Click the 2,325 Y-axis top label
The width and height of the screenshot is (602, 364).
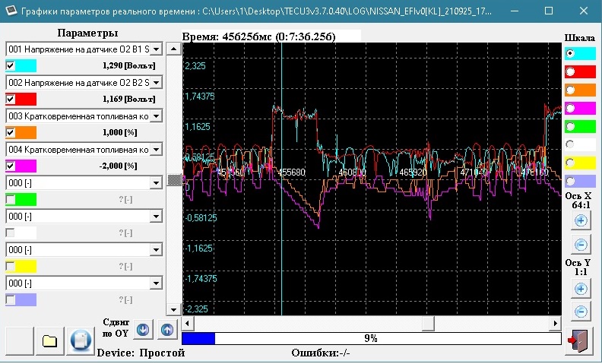[195, 65]
